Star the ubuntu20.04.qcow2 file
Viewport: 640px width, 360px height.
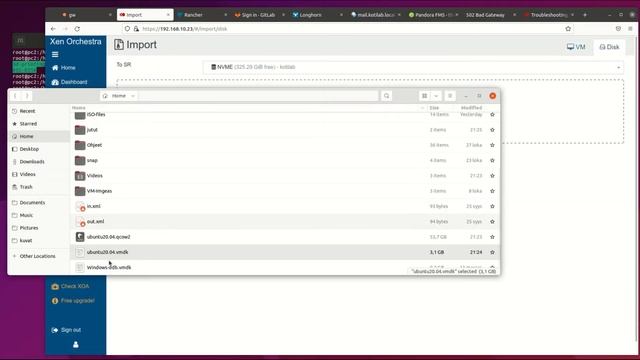492,237
